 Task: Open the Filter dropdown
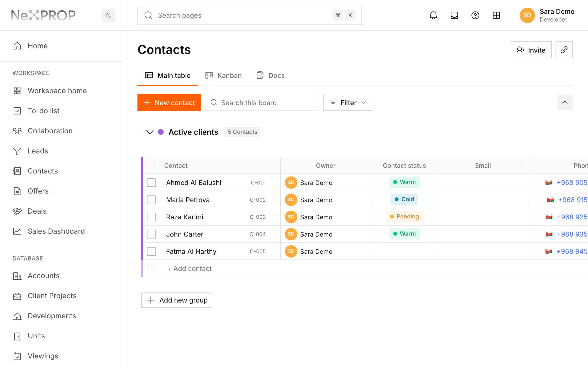tap(348, 103)
